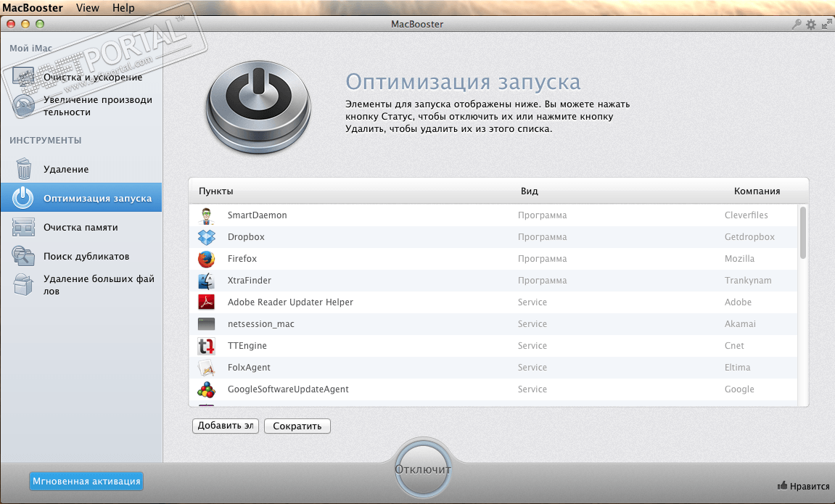Open the MacBooster menu in menu bar
Screen dimensions: 835x504
33,7
